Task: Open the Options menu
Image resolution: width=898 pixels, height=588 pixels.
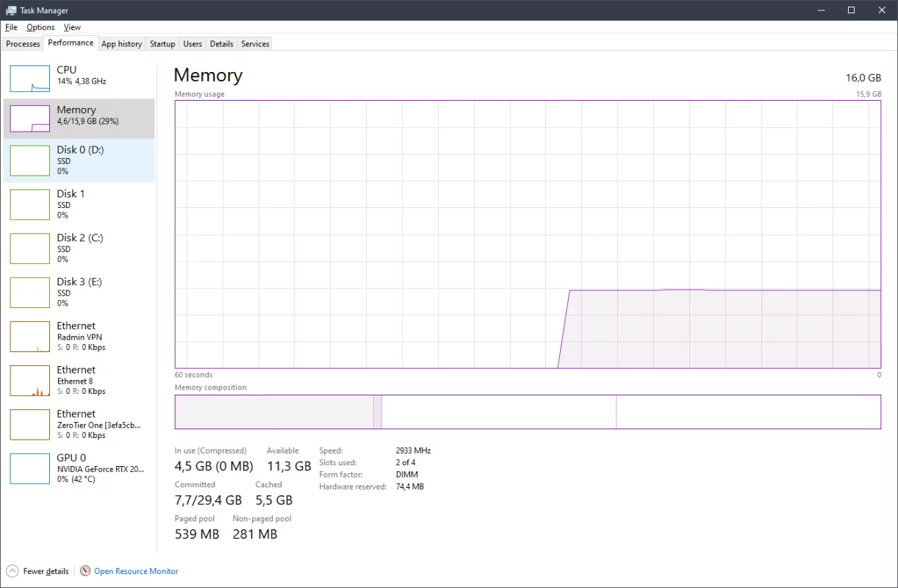Action: pos(40,27)
